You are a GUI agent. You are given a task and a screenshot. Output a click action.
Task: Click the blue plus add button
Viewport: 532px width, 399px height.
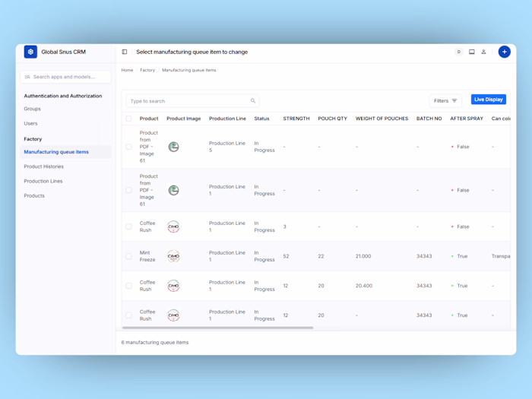[x=504, y=52]
